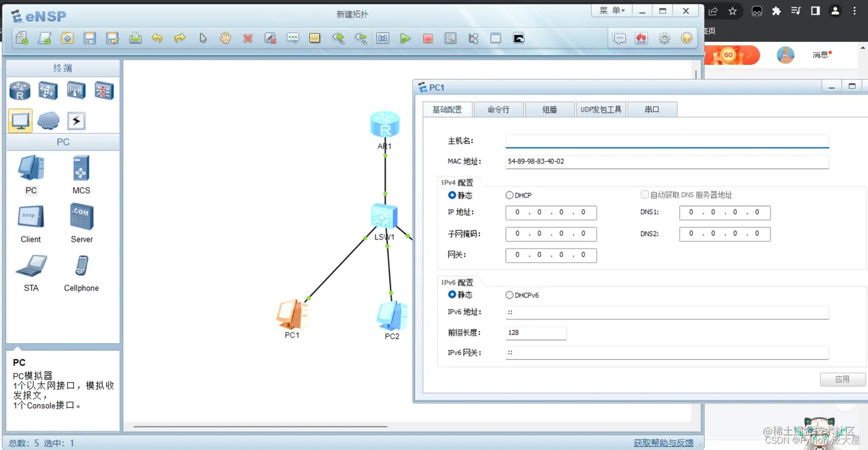This screenshot has width=868, height=450.
Task: Click the new sample topology icon
Action: click(x=44, y=38)
